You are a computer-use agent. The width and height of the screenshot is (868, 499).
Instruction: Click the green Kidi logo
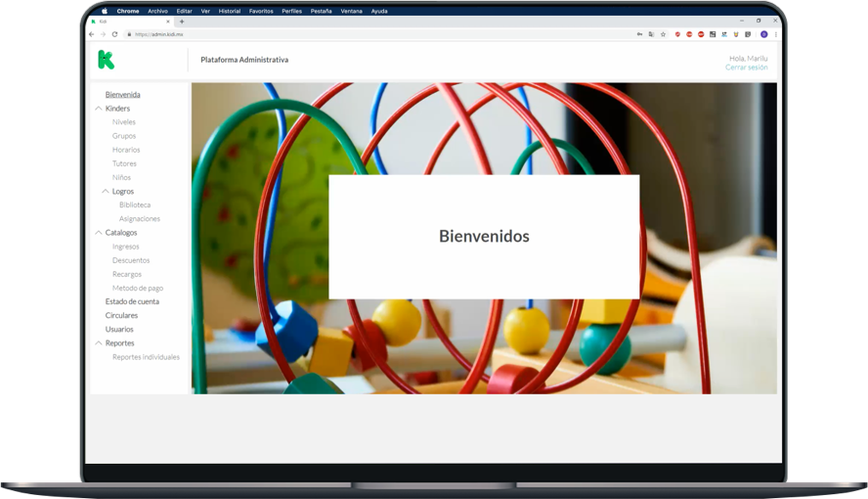click(x=106, y=60)
